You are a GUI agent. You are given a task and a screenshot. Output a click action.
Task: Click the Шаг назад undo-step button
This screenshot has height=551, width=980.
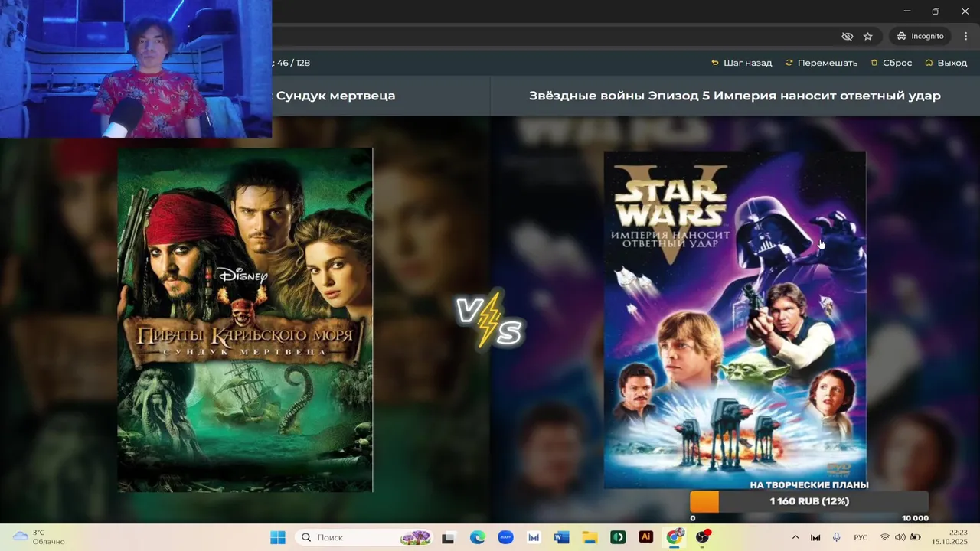(742, 63)
